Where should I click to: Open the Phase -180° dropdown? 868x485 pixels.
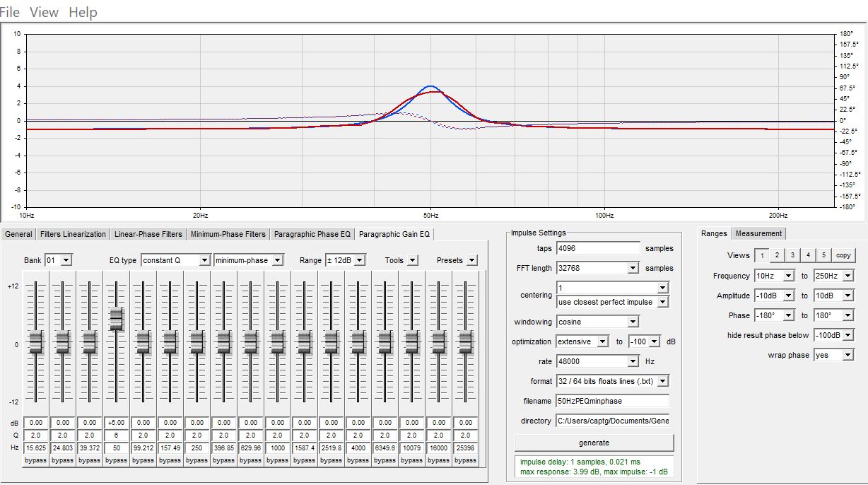(x=774, y=315)
